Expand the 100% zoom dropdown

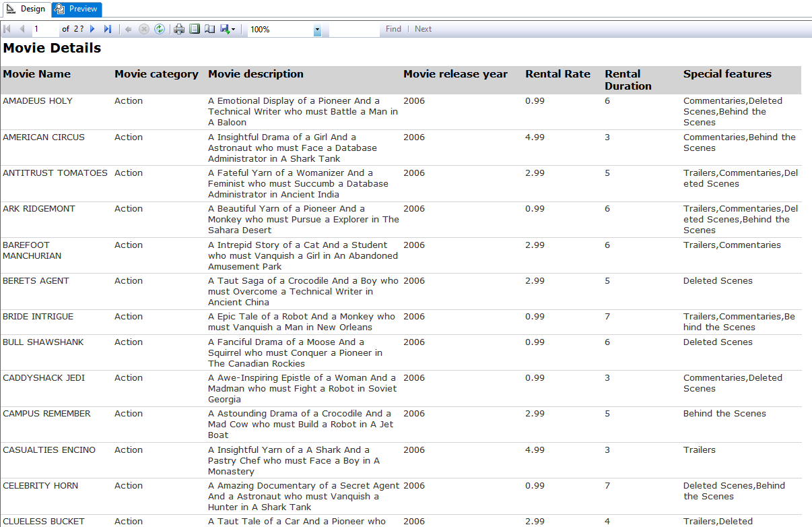pyautogui.click(x=317, y=30)
